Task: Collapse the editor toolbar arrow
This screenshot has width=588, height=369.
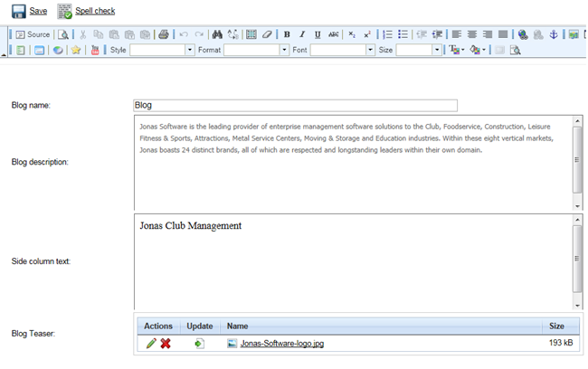Action: [x=4, y=55]
